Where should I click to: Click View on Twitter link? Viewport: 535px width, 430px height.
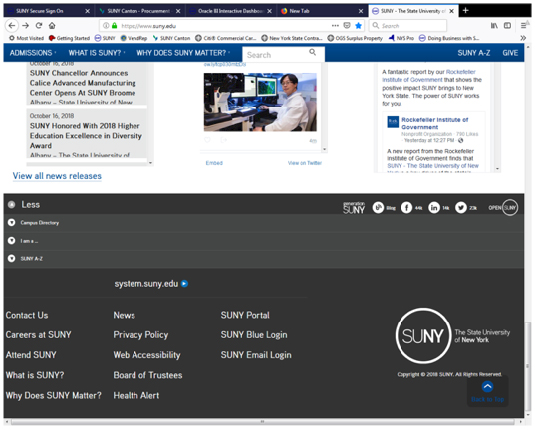[x=305, y=163]
